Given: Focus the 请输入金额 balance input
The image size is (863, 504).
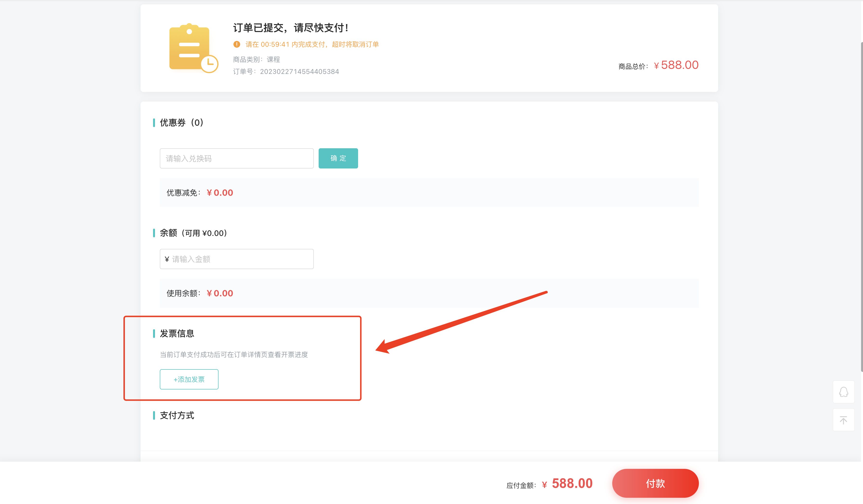Looking at the screenshot, I should 237,259.
